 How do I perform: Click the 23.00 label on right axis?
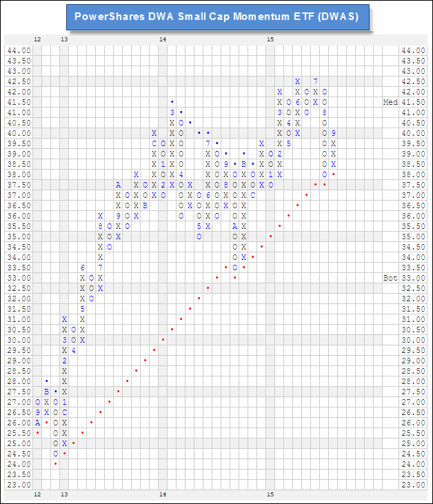click(414, 485)
